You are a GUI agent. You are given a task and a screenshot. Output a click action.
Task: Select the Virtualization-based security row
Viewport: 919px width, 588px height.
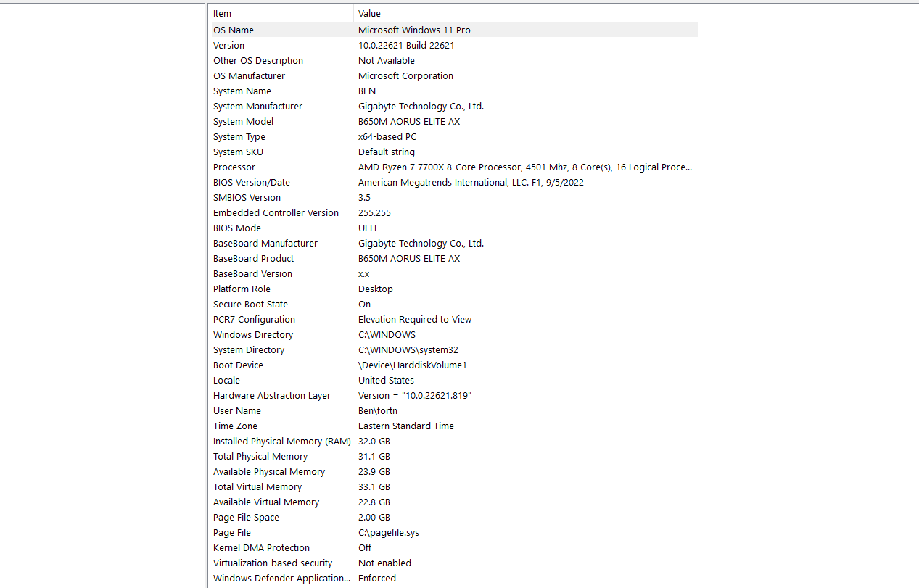(454, 563)
